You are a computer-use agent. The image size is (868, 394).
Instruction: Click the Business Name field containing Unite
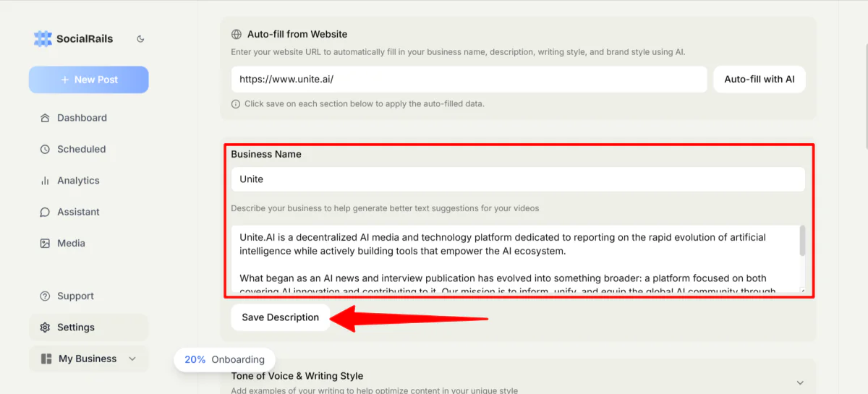518,179
